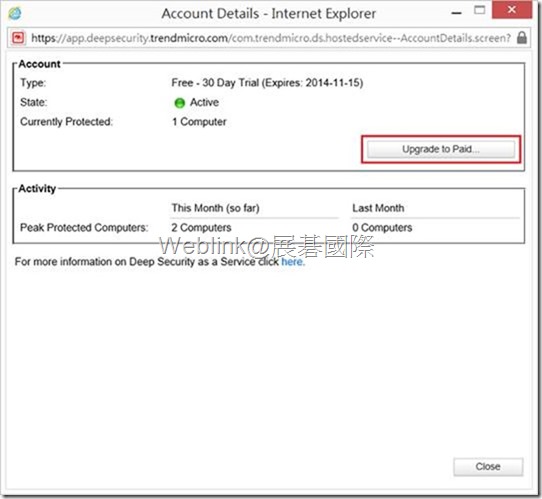Minimize the Account Details window
Image resolution: width=542 pixels, height=499 pixels.
click(457, 12)
